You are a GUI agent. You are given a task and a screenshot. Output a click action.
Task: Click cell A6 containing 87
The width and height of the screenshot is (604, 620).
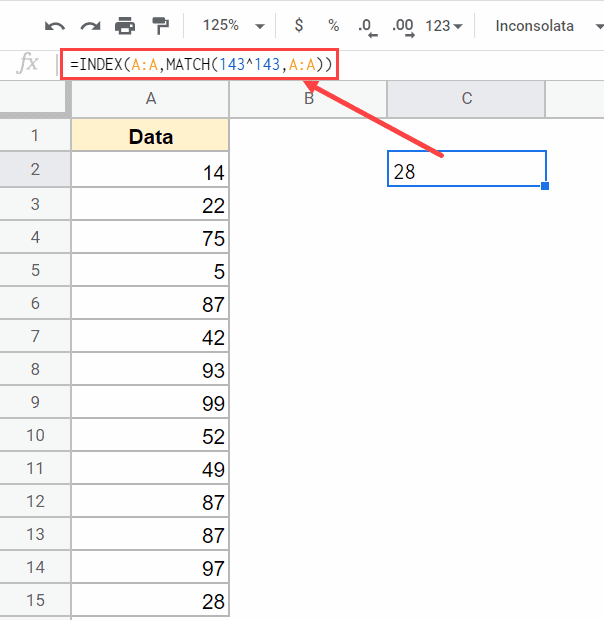[x=150, y=303]
